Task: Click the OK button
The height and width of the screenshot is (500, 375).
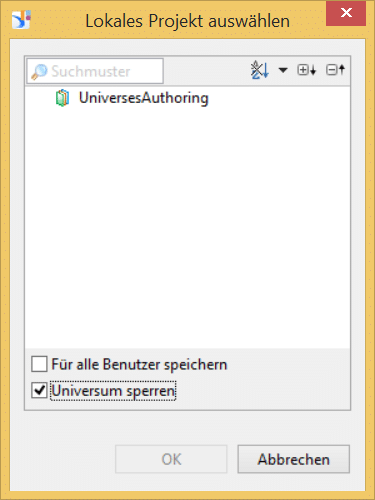Action: [171, 459]
